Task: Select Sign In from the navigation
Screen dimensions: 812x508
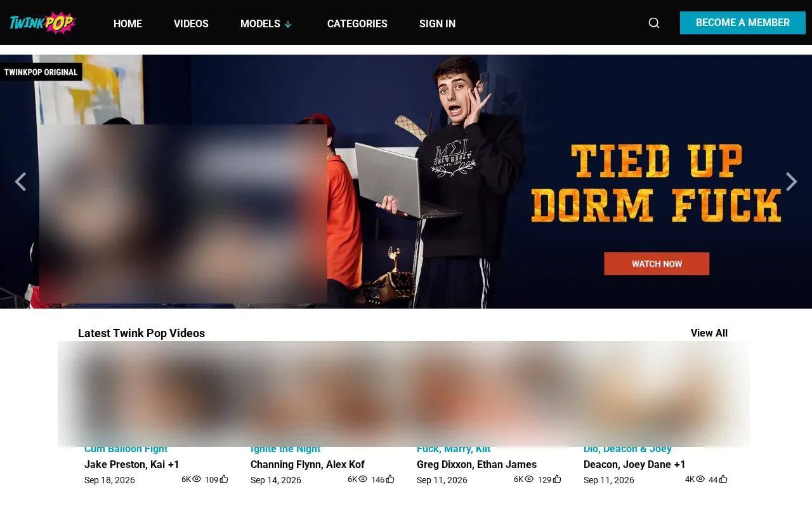Action: point(437,23)
